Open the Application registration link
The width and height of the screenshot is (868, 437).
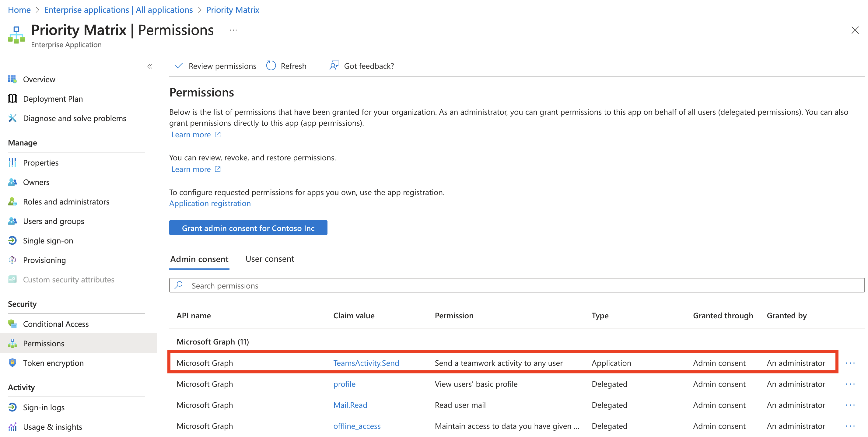(x=210, y=203)
